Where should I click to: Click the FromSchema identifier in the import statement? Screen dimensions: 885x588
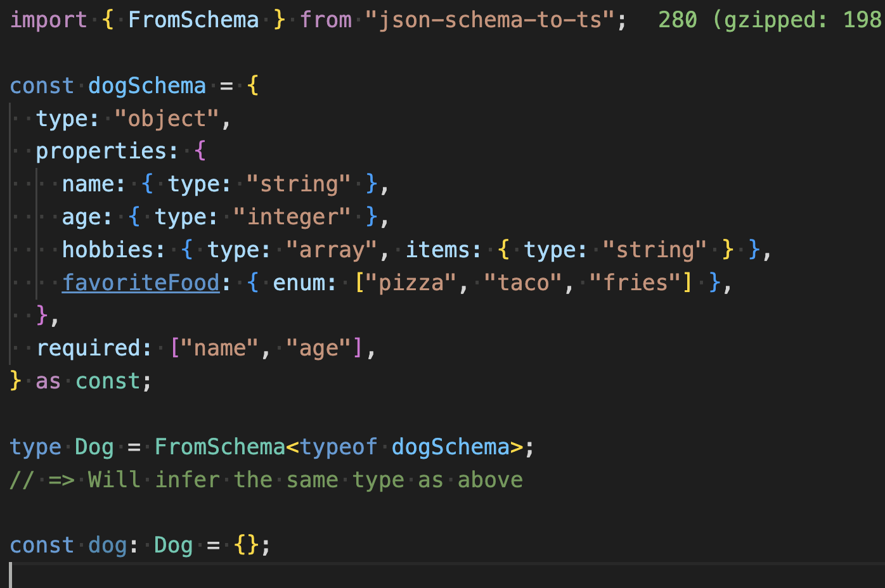(x=193, y=20)
